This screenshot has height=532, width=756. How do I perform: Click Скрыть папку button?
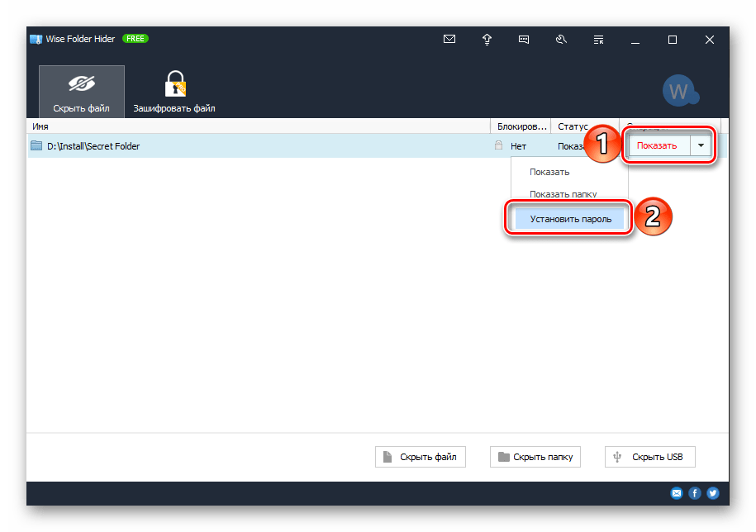pos(535,457)
